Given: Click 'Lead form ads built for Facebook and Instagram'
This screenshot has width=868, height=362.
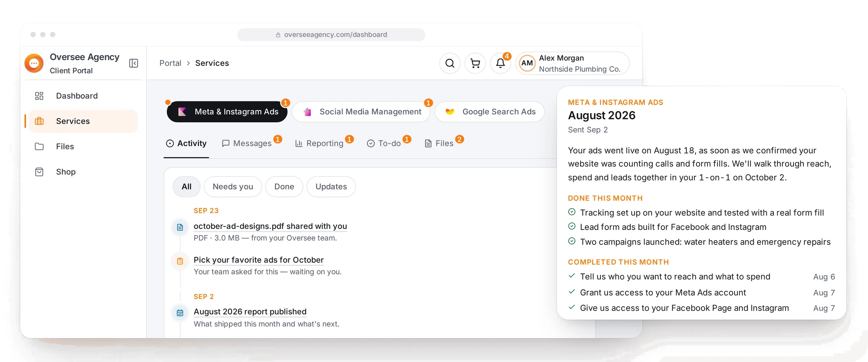Looking at the screenshot, I should pyautogui.click(x=673, y=227).
